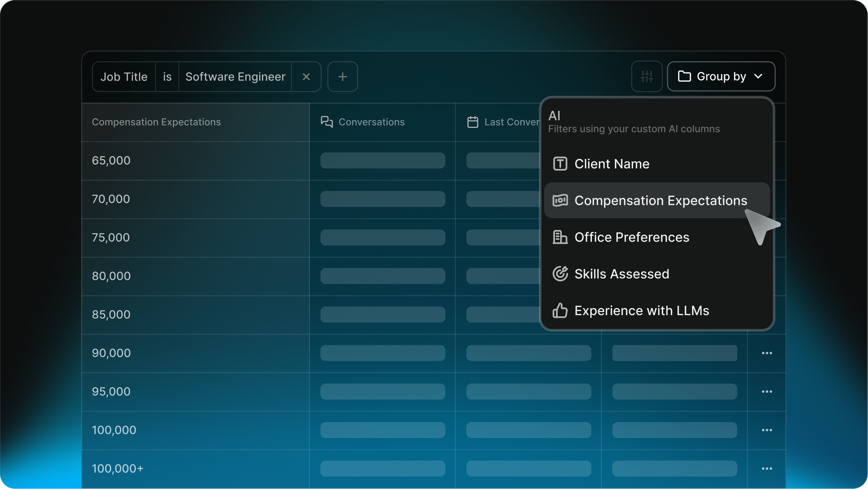Click the Job Title filter field
This screenshot has width=868, height=489.
click(124, 77)
